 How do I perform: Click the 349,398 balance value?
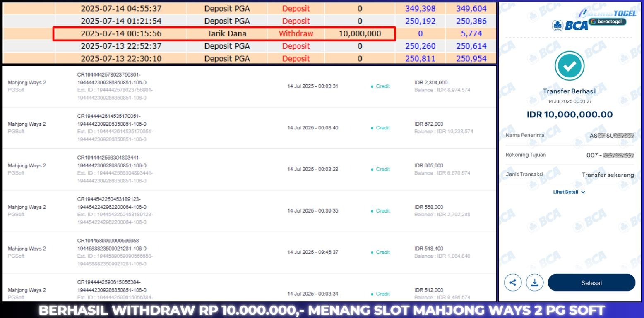420,9
